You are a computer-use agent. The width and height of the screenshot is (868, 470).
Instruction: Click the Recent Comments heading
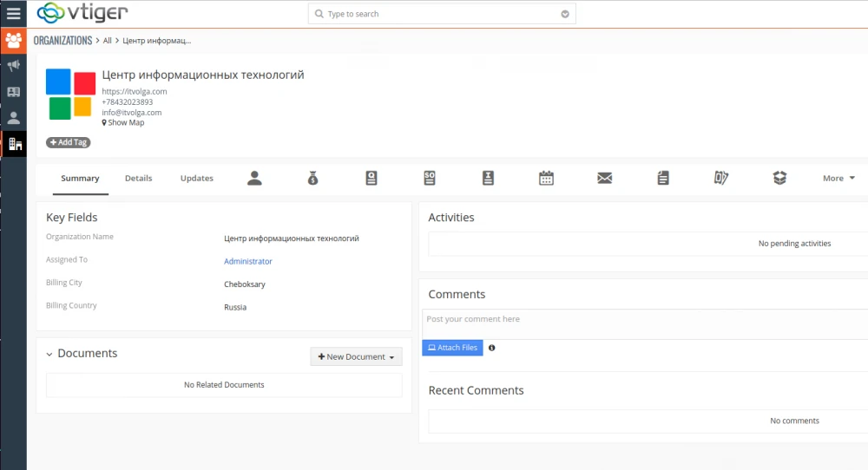tap(476, 390)
